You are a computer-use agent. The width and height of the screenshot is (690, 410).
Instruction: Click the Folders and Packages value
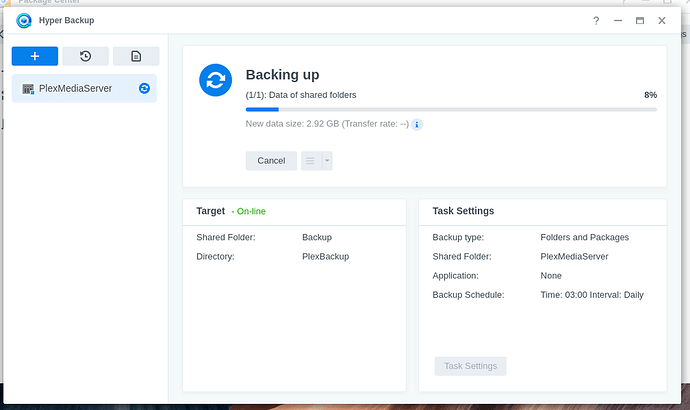[584, 238]
